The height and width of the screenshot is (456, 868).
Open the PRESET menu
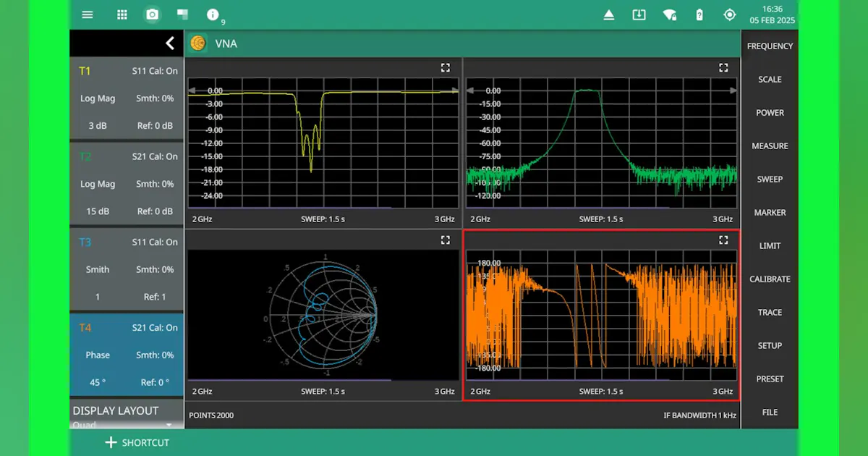tap(770, 379)
